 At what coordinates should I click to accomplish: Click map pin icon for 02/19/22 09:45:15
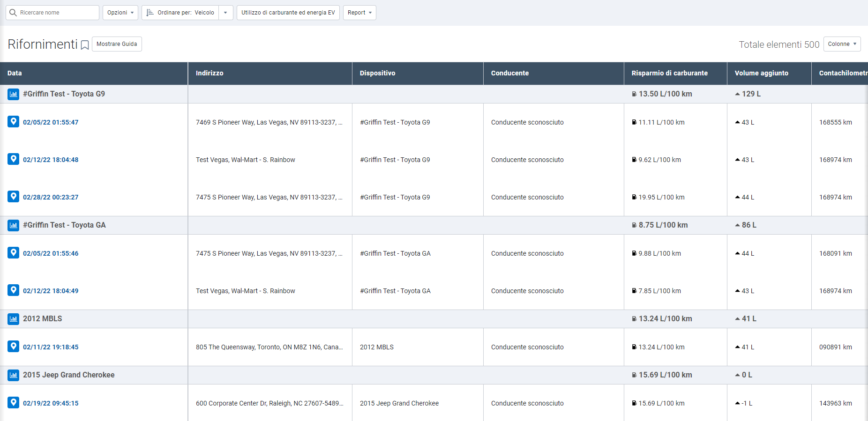pos(14,403)
